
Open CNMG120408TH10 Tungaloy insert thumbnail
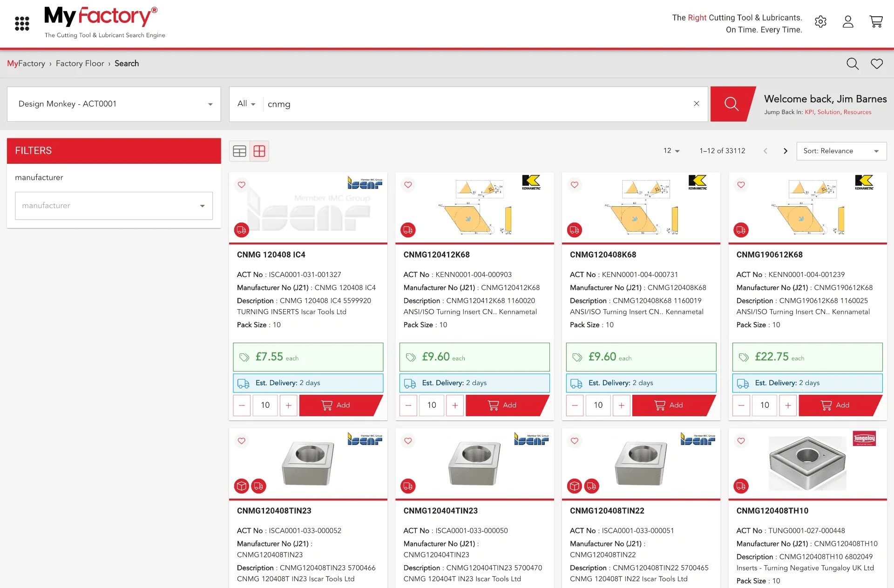tap(807, 463)
